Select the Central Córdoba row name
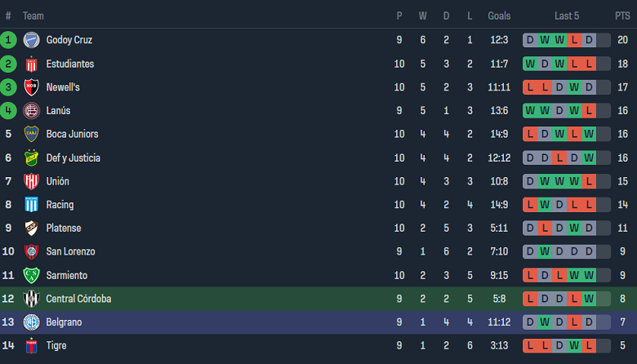 click(x=78, y=299)
